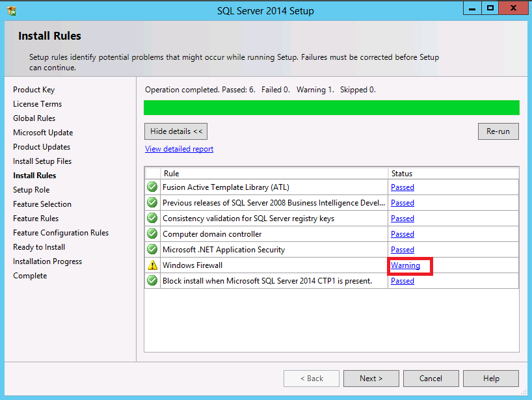Open Passed link for Block install CTP1 rule
The height and width of the screenshot is (400, 532).
[403, 281]
